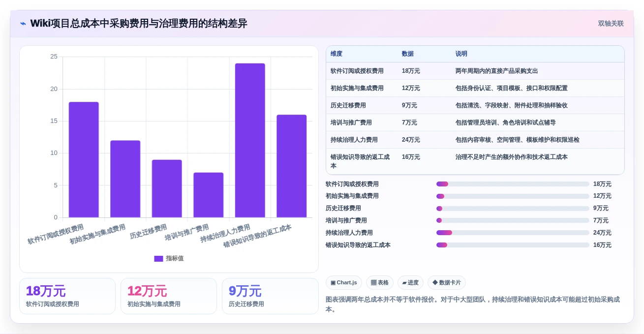The height and width of the screenshot is (334, 644).
Task: Click the 持续治理人力费用 progress bar
Action: (513, 233)
